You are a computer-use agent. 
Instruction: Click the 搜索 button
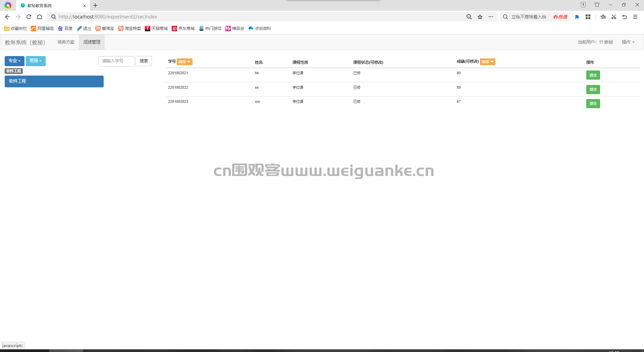tap(144, 61)
